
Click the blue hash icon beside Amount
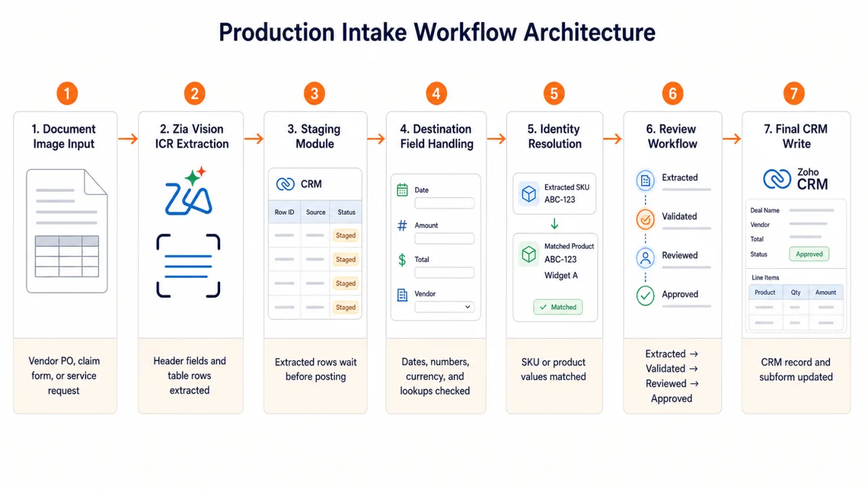(402, 225)
